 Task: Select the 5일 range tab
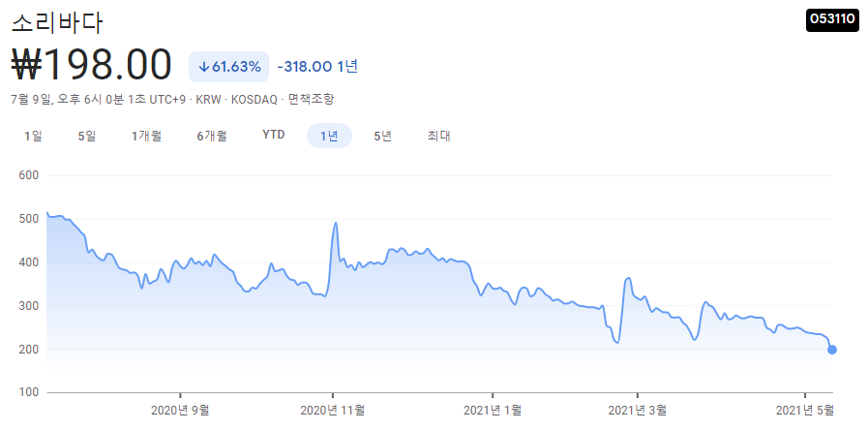87,136
